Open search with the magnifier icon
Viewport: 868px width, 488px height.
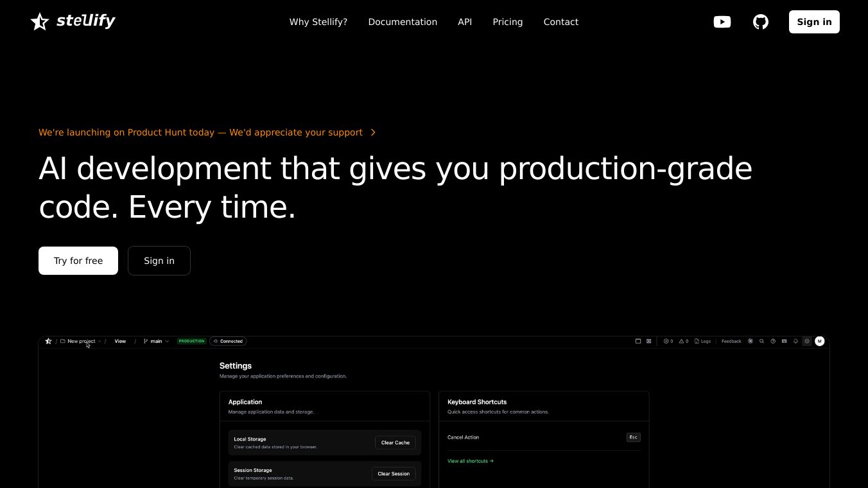[761, 341]
